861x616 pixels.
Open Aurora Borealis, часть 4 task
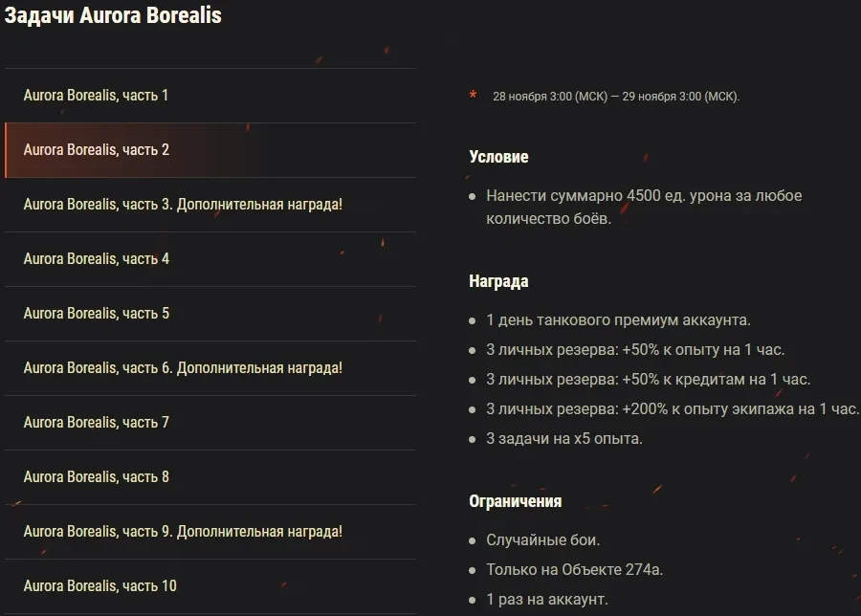[97, 259]
